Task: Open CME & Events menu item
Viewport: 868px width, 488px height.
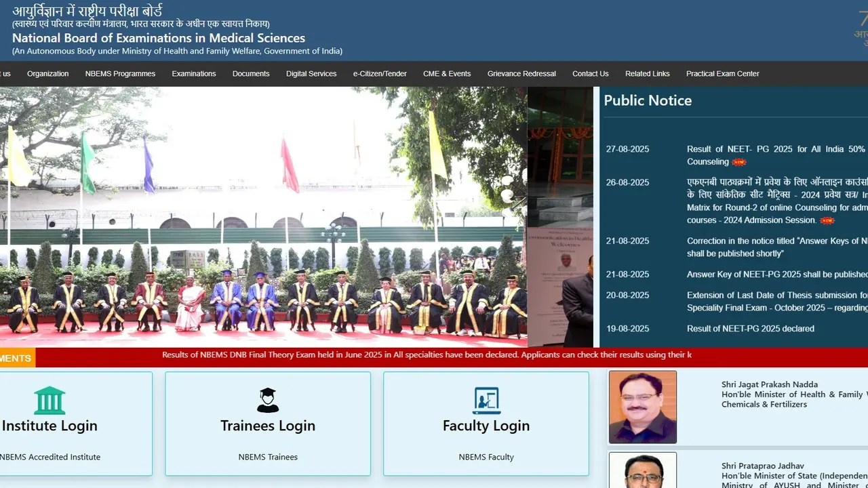Action: pyautogui.click(x=447, y=74)
